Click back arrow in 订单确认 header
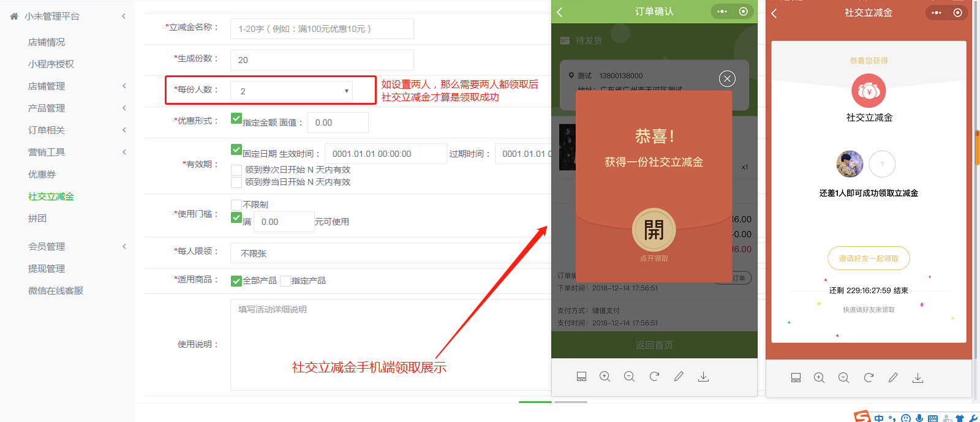 [x=560, y=12]
